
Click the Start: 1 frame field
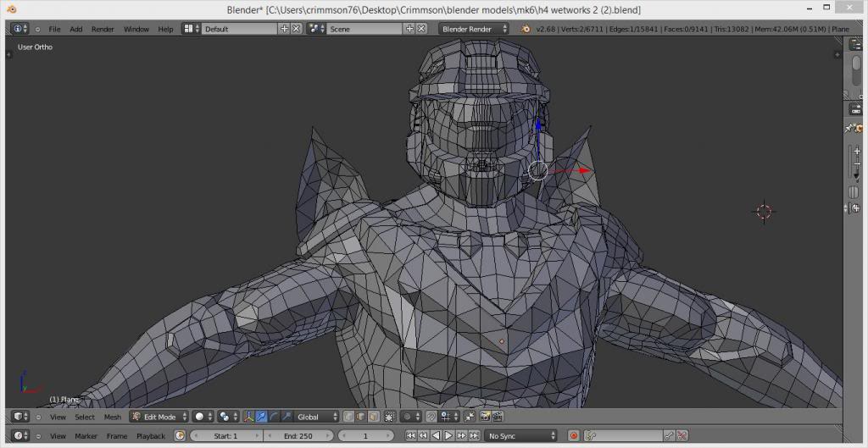pyautogui.click(x=226, y=436)
